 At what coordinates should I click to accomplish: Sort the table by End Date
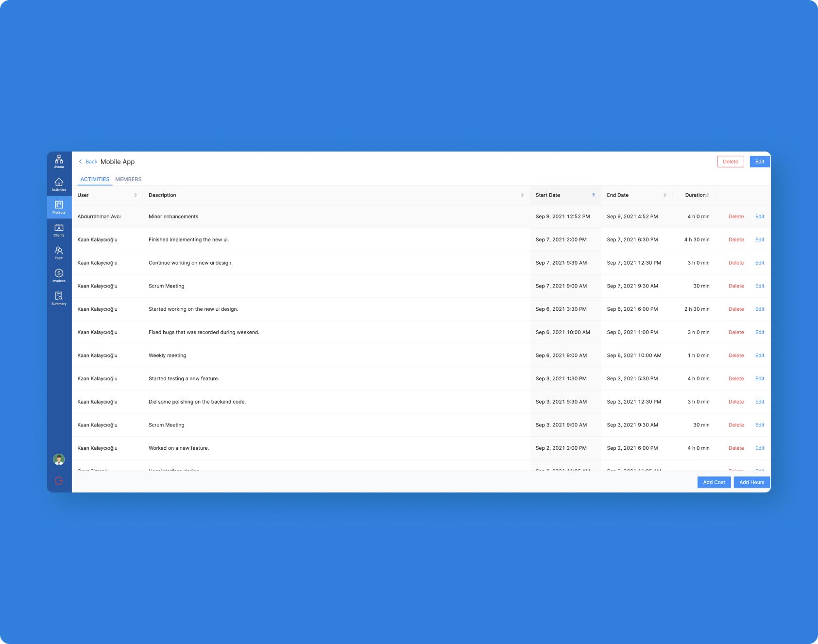[x=665, y=195]
